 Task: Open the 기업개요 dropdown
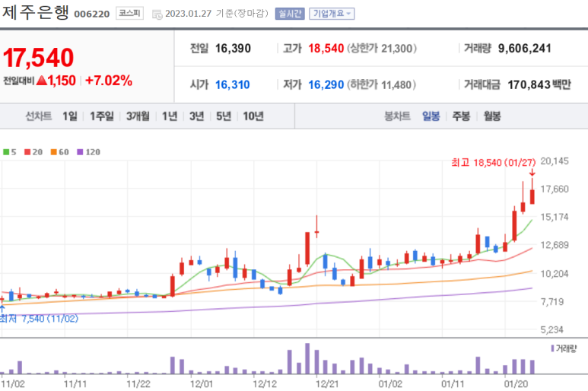click(x=332, y=14)
